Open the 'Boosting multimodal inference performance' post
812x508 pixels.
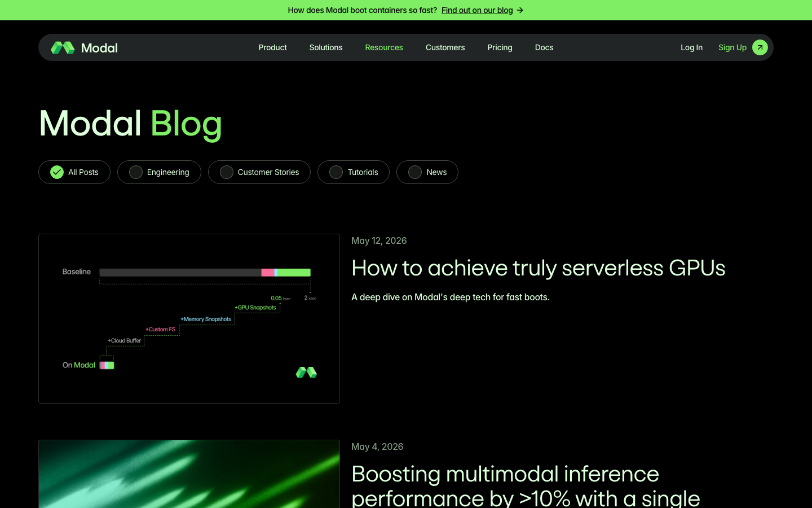pos(526,485)
